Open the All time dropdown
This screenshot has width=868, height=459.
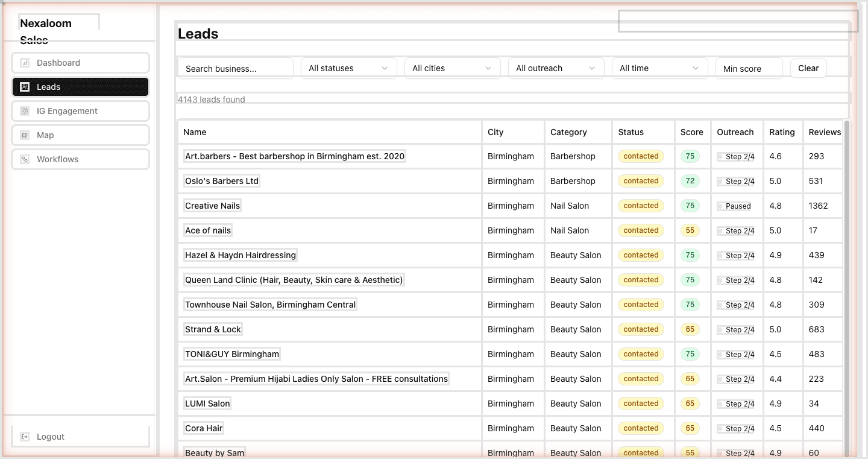[659, 68]
